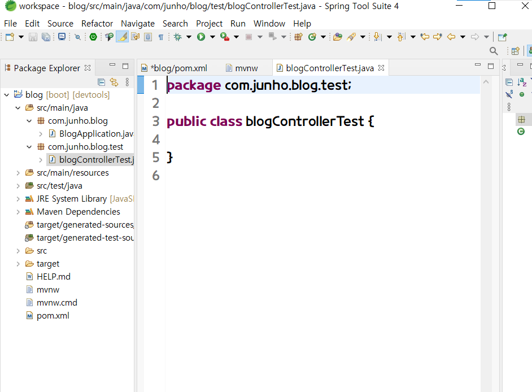Click the Debug bug icon
The width and height of the screenshot is (532, 392).
178,37
